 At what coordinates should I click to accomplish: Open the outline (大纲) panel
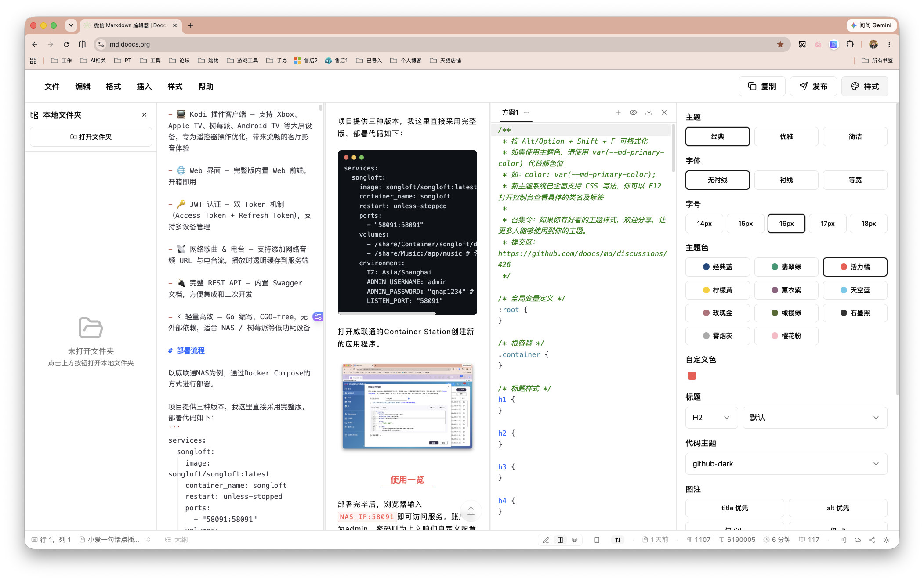(x=177, y=540)
